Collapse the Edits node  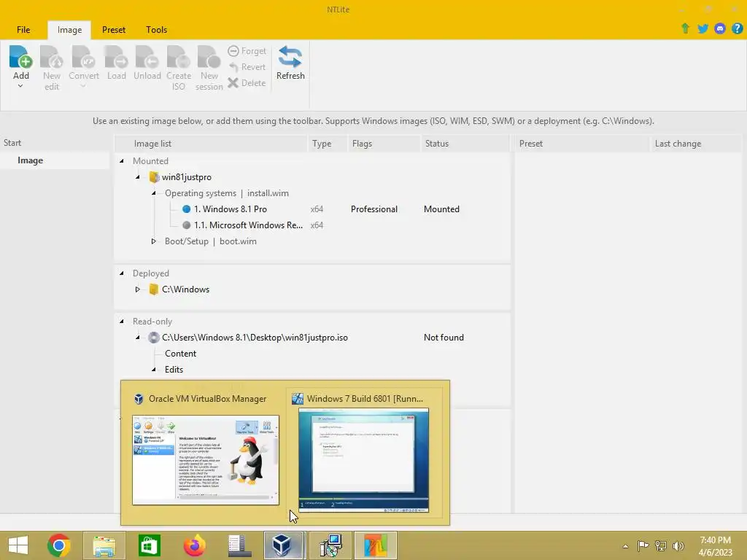click(154, 370)
